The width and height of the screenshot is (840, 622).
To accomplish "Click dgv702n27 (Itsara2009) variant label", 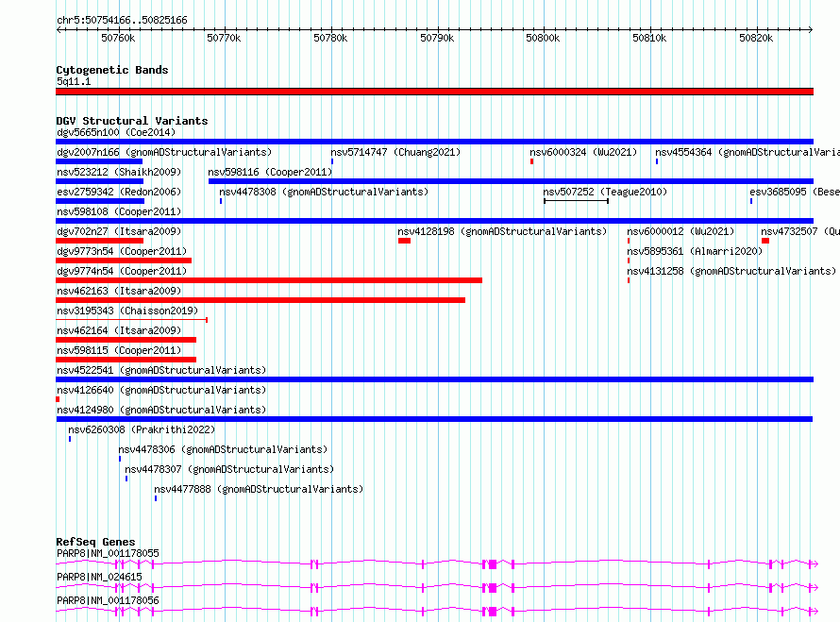I will (x=119, y=231).
